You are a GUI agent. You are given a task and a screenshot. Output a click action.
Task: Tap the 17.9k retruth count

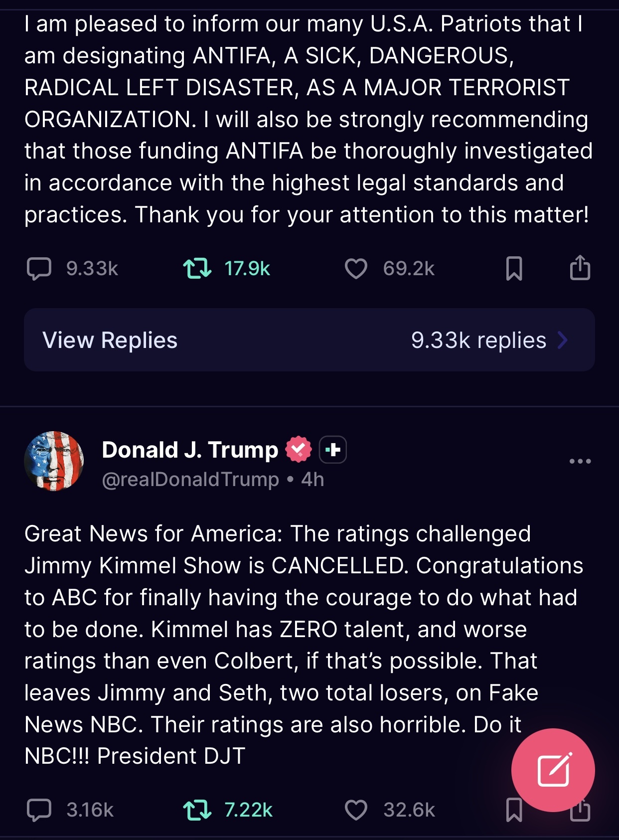click(247, 269)
